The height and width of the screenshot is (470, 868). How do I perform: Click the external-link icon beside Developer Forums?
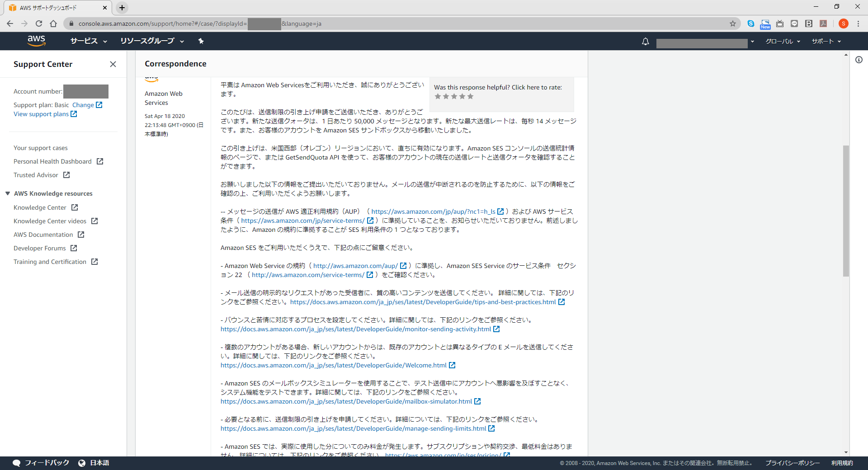[x=74, y=248]
